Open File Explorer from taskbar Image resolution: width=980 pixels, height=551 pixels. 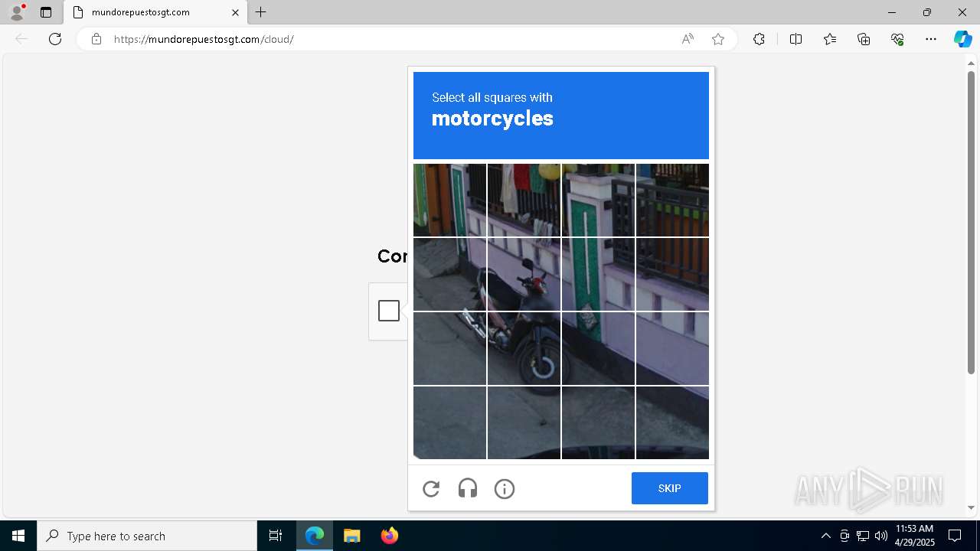pos(352,536)
